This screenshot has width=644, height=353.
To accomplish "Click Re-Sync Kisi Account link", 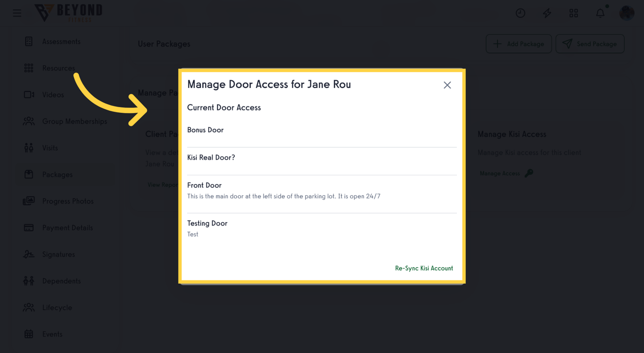I will click(x=424, y=268).
